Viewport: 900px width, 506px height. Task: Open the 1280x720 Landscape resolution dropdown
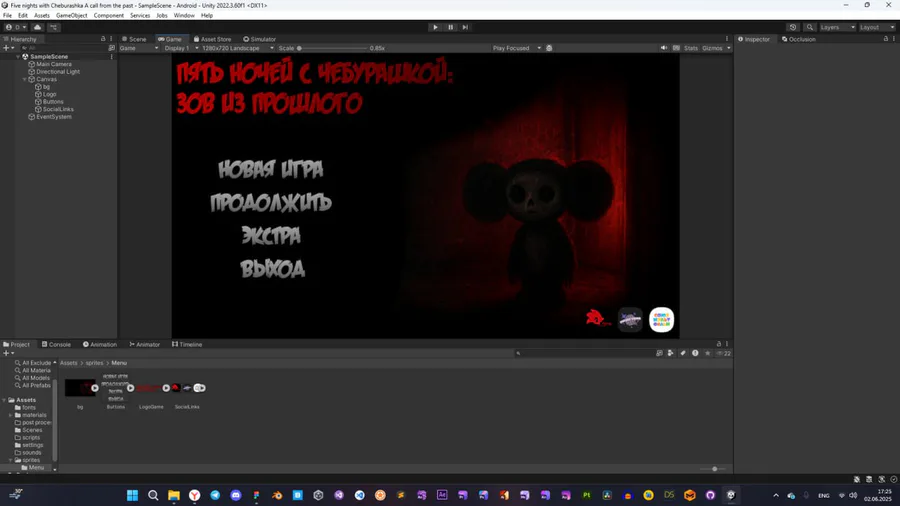(238, 48)
